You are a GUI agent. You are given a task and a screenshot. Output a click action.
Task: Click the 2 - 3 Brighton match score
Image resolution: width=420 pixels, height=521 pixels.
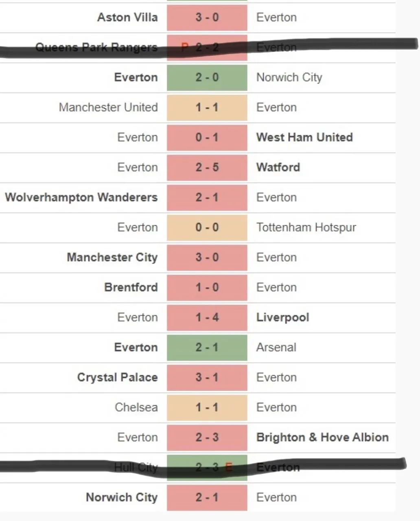(x=207, y=437)
